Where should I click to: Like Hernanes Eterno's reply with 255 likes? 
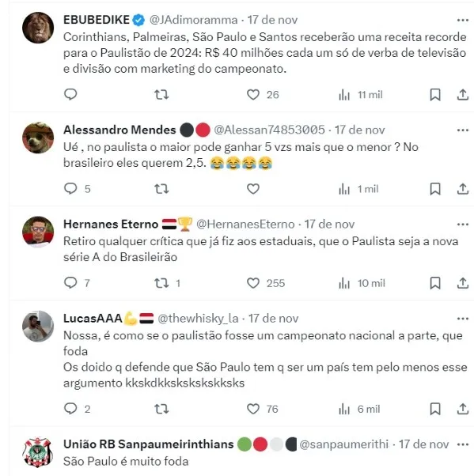point(266,283)
